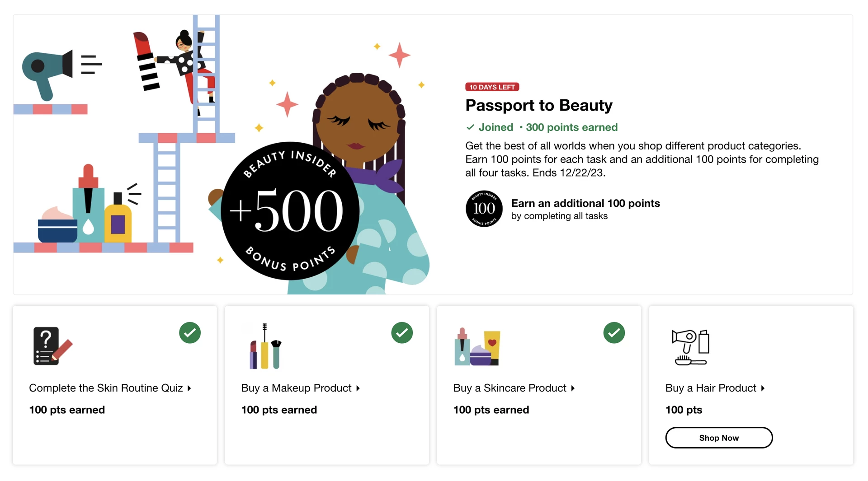Click the Passport to Beauty heading
The height and width of the screenshot is (481, 868).
pyautogui.click(x=538, y=105)
